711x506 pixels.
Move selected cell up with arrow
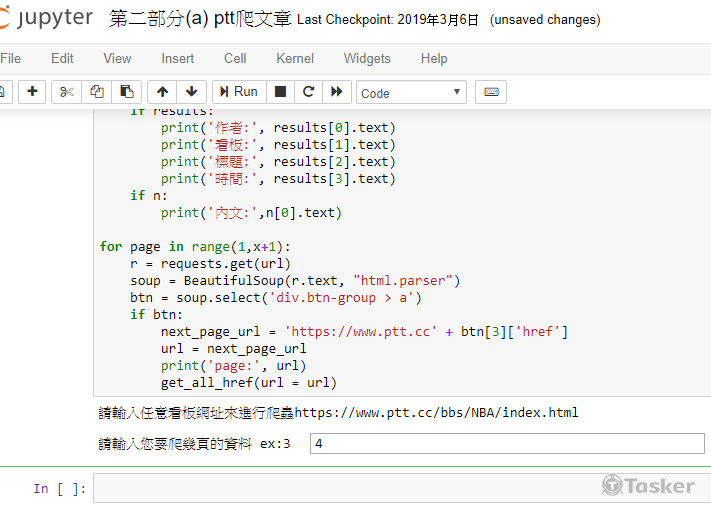click(x=163, y=92)
